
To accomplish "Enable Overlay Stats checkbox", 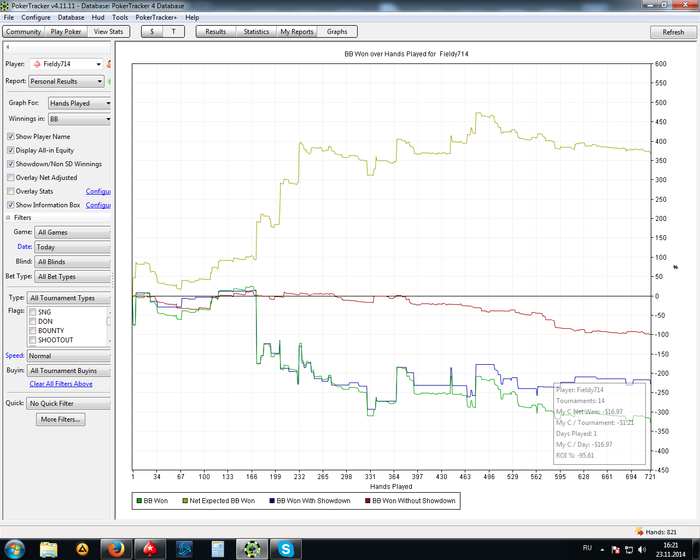I will click(x=11, y=191).
